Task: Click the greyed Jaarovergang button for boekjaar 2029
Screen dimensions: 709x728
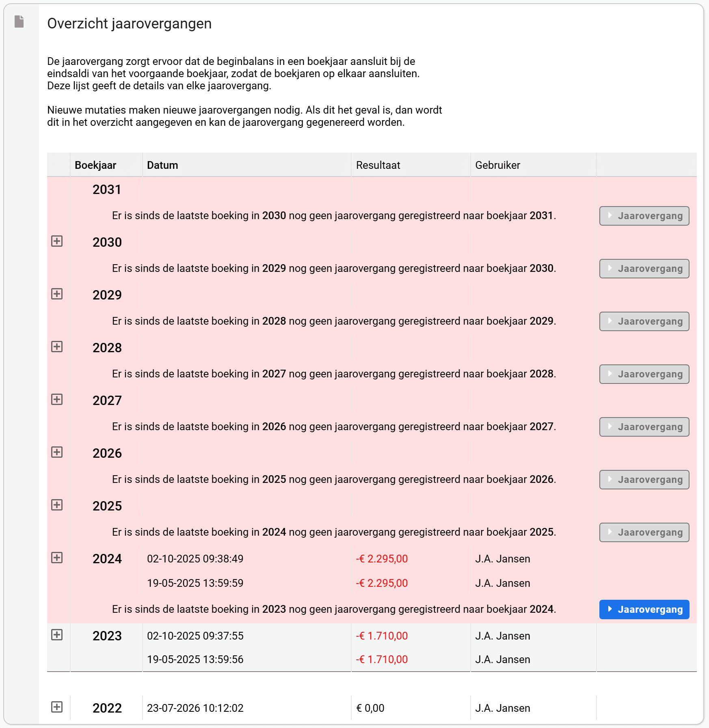Action: click(644, 321)
